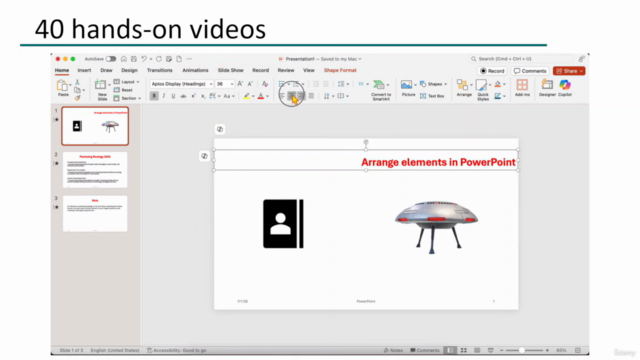This screenshot has width=640, height=360.
Task: Toggle Notes pane in status bar
Action: click(x=393, y=350)
